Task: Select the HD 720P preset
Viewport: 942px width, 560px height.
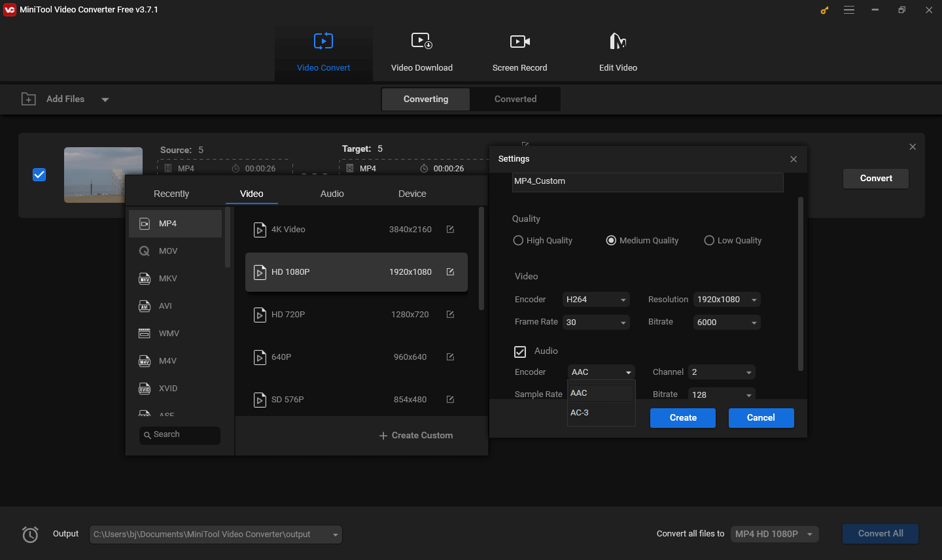Action: pos(356,315)
